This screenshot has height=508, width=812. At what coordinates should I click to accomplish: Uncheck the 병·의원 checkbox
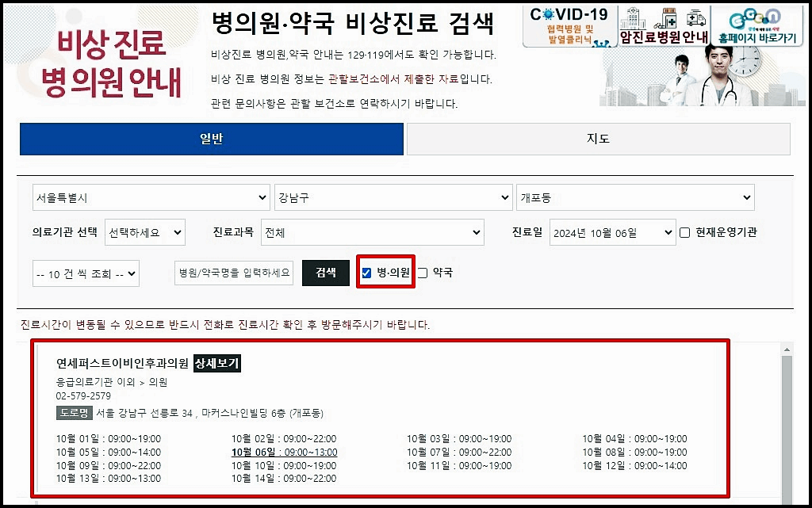366,273
